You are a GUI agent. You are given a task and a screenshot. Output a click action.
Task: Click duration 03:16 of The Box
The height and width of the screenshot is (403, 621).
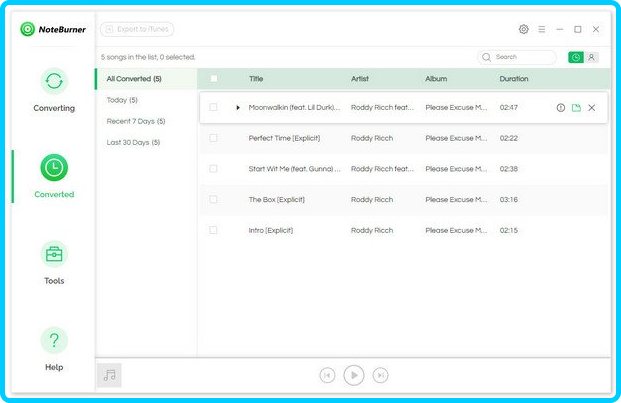coord(509,200)
